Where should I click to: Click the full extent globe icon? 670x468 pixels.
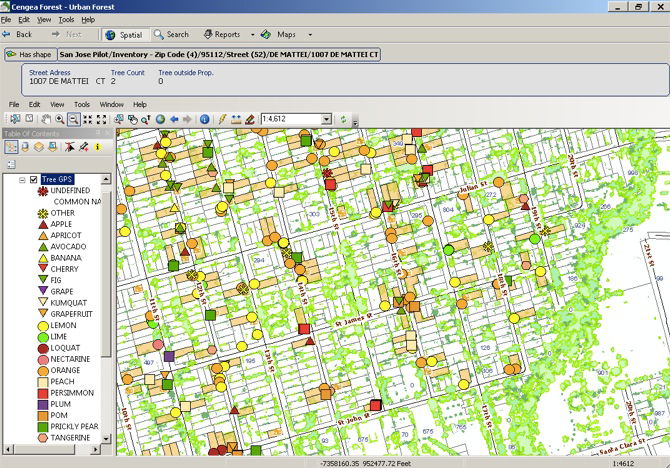(160, 119)
